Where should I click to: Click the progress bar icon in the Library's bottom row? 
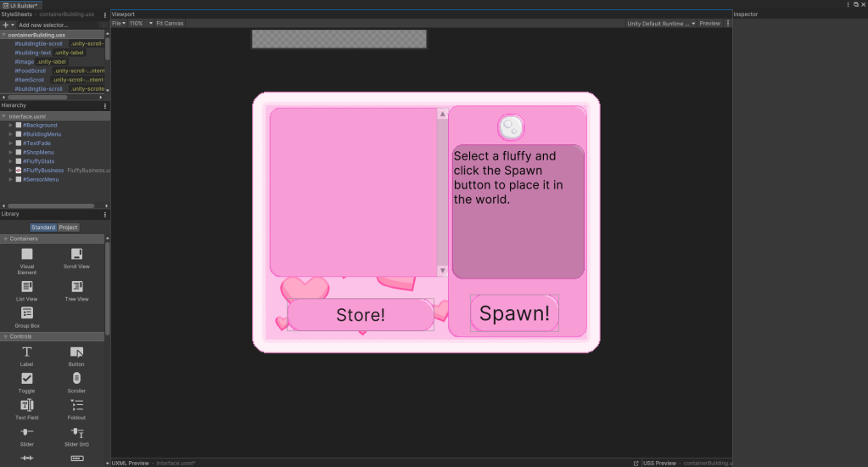click(77, 459)
